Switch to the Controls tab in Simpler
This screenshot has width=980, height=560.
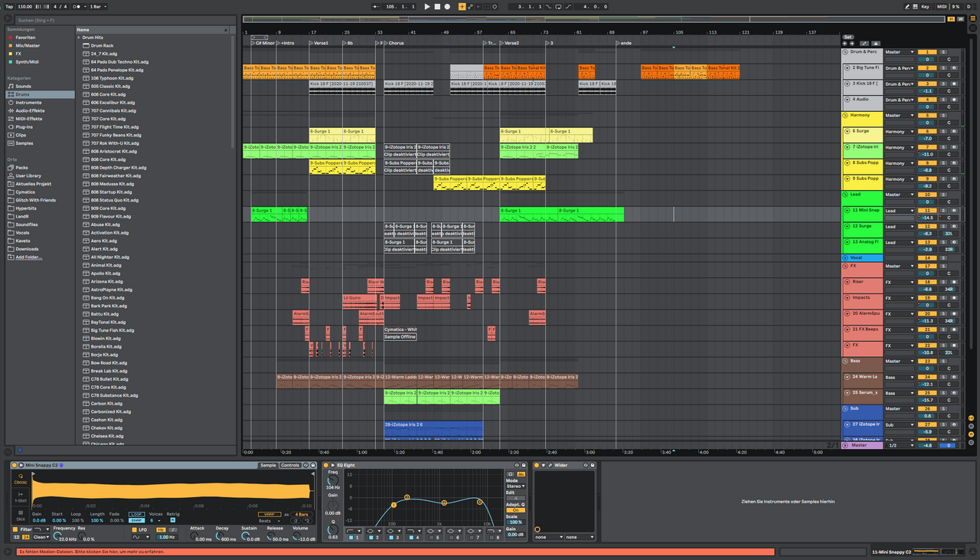[x=290, y=465]
